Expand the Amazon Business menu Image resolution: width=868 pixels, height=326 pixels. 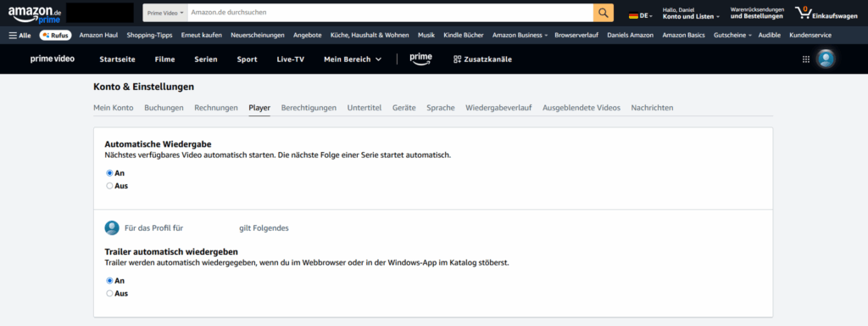pos(520,36)
